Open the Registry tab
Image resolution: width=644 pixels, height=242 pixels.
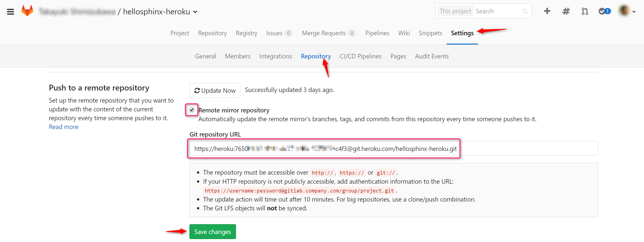point(247,33)
